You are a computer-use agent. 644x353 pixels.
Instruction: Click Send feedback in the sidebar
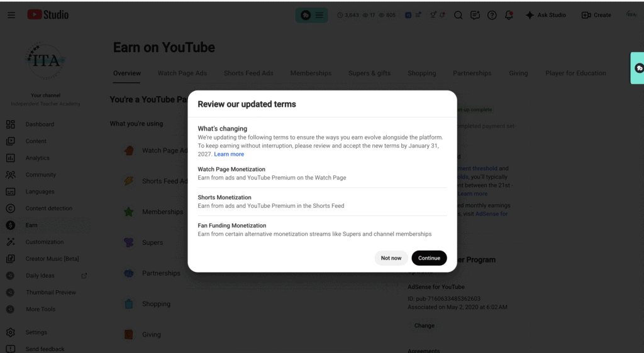pos(45,349)
